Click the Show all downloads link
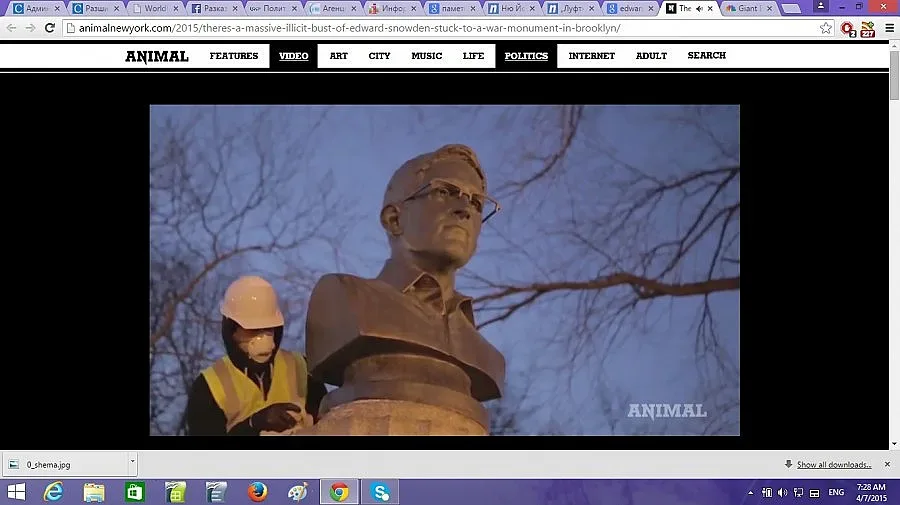Image resolution: width=900 pixels, height=505 pixels. click(833, 464)
